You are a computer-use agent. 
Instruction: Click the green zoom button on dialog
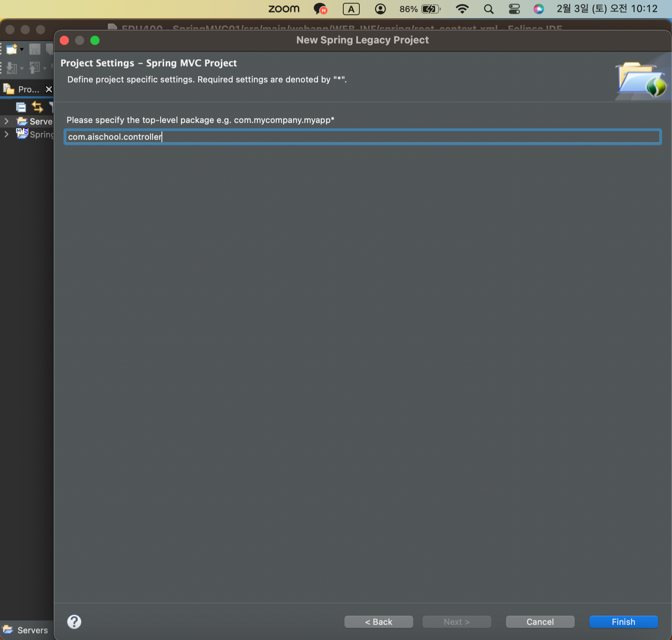coord(95,40)
